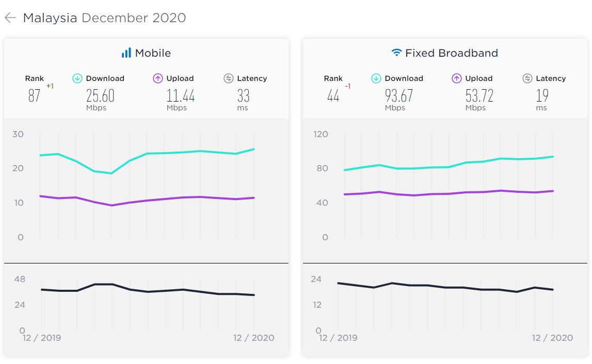
Task: Click the Mobile upload speed 11.44
Action: tap(180, 96)
